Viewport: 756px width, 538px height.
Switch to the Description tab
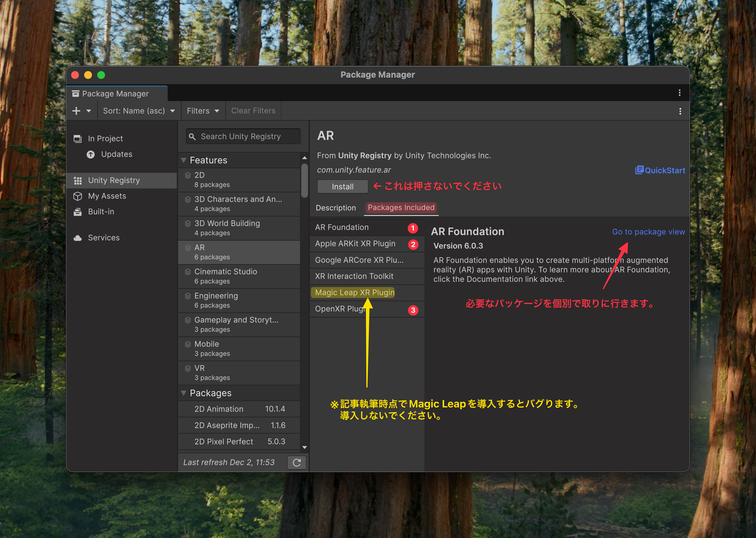(x=336, y=208)
